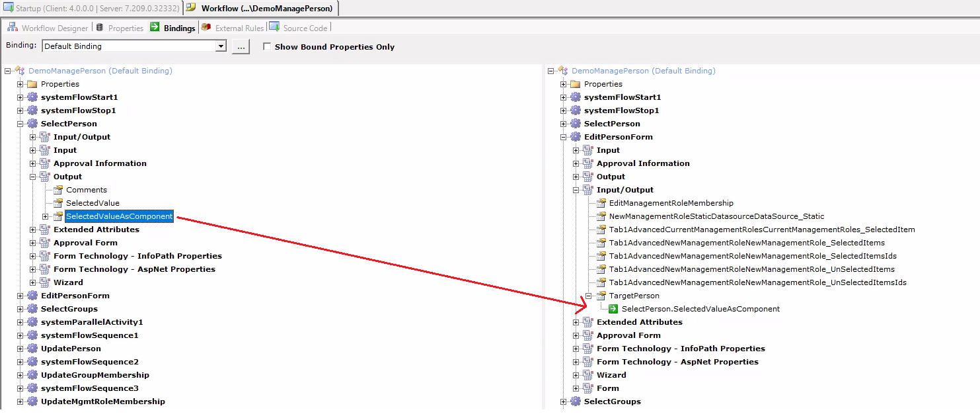Collapse the SelectPerson node in left tree

[20, 124]
